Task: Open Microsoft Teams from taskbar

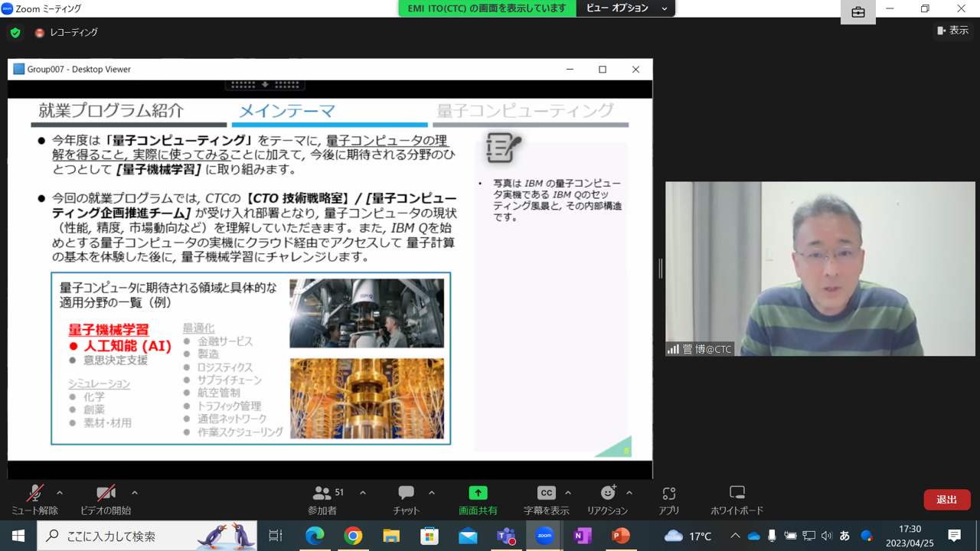Action: (506, 536)
